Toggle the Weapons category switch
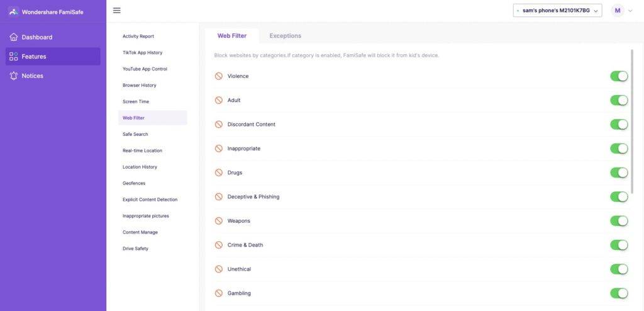Screen dimensions: 644x311 point(619,221)
